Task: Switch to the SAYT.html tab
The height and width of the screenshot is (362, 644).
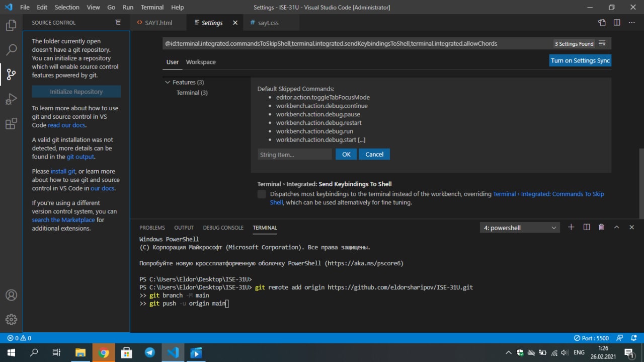Action: (x=158, y=23)
